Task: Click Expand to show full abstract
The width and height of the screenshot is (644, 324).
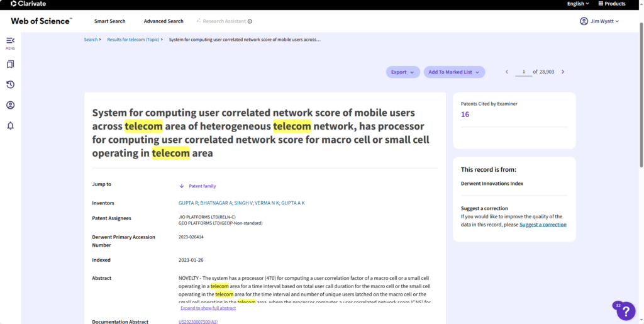Action: pos(208,308)
